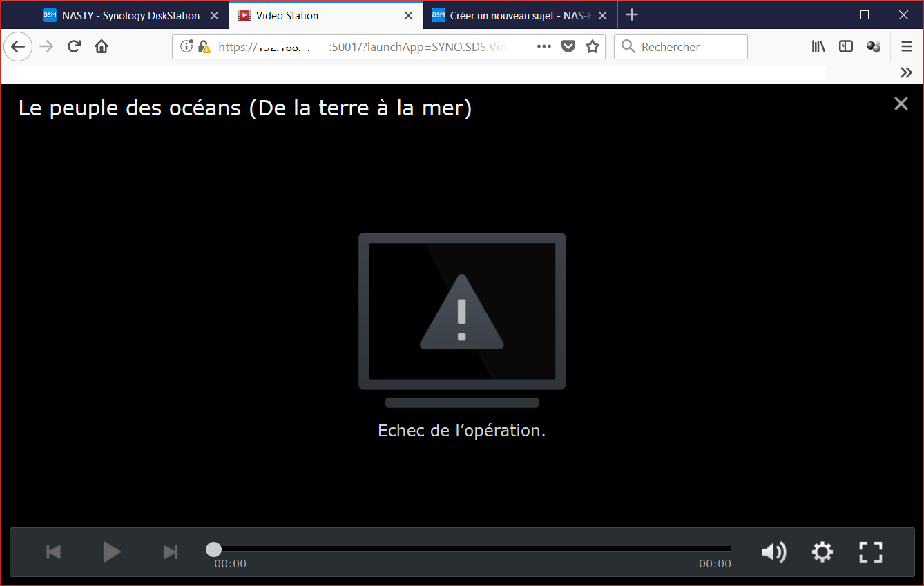This screenshot has height=586, width=924.
Task: Mute the video volume speaker icon
Action: (x=773, y=551)
